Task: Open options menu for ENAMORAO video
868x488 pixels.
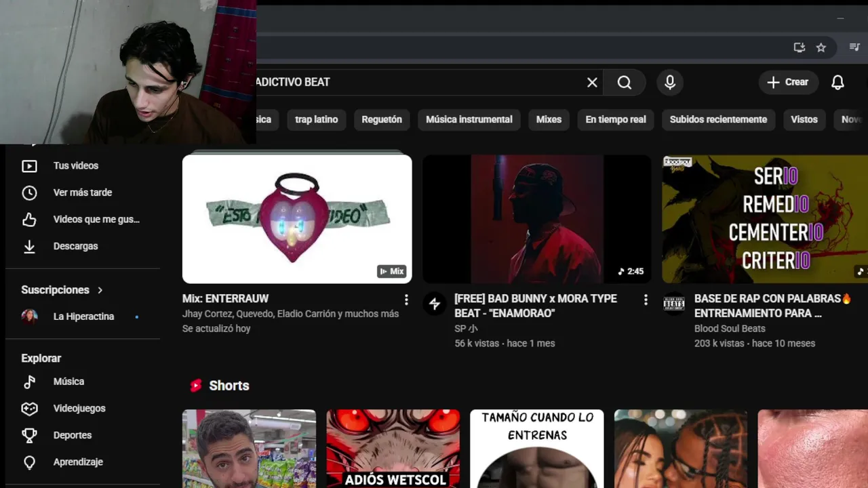Action: pos(646,300)
